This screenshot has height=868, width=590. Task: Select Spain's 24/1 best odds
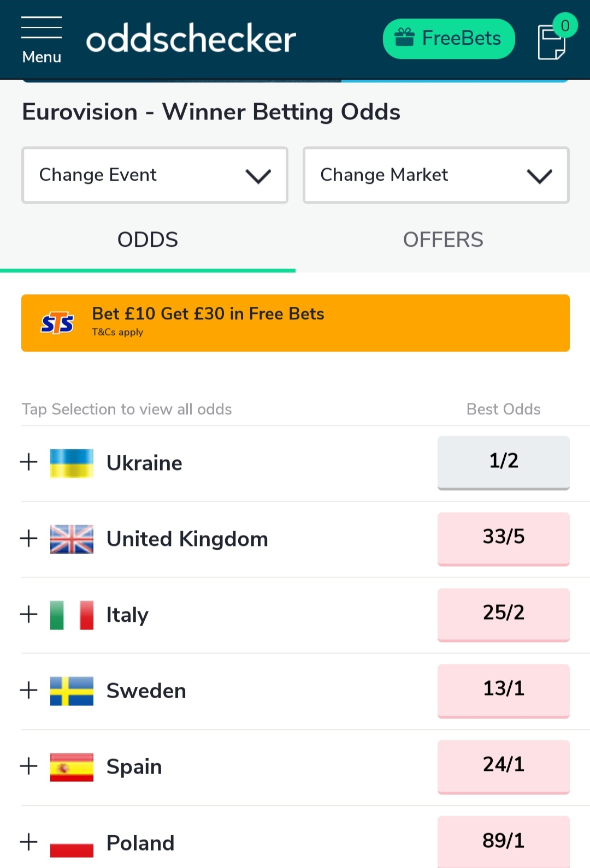(x=503, y=765)
